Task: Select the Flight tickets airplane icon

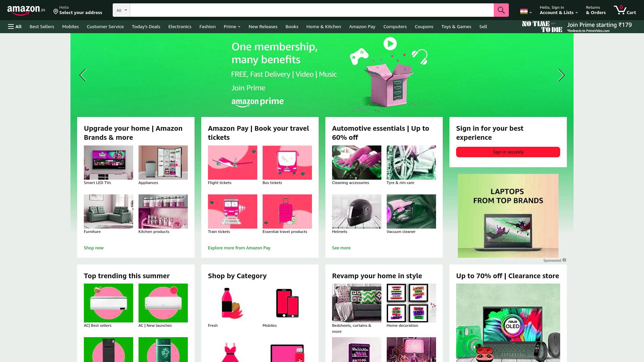Action: click(x=232, y=163)
